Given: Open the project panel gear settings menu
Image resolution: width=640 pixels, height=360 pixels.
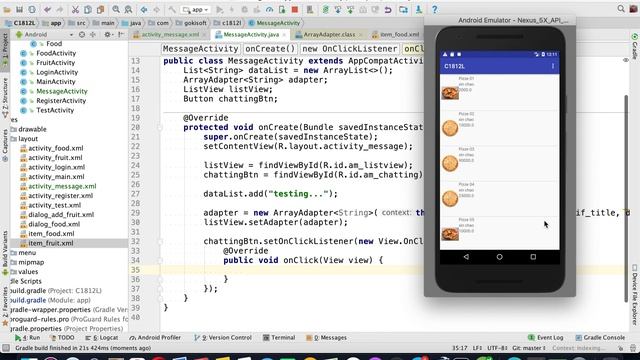Looking at the screenshot, I should click(x=108, y=34).
